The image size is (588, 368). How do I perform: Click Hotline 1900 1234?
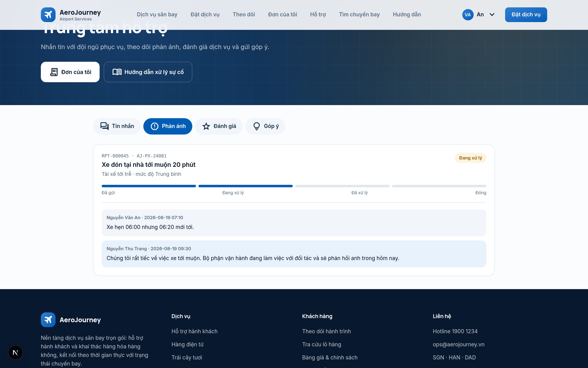(455, 331)
